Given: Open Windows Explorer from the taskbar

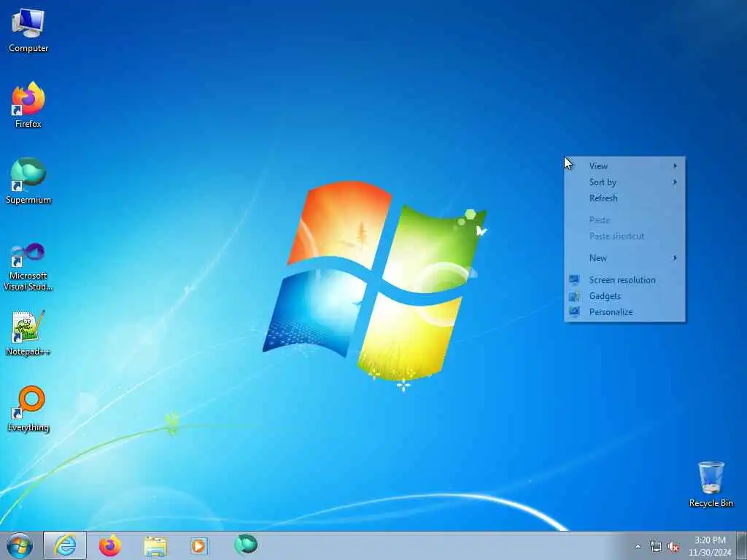Looking at the screenshot, I should click(x=155, y=546).
